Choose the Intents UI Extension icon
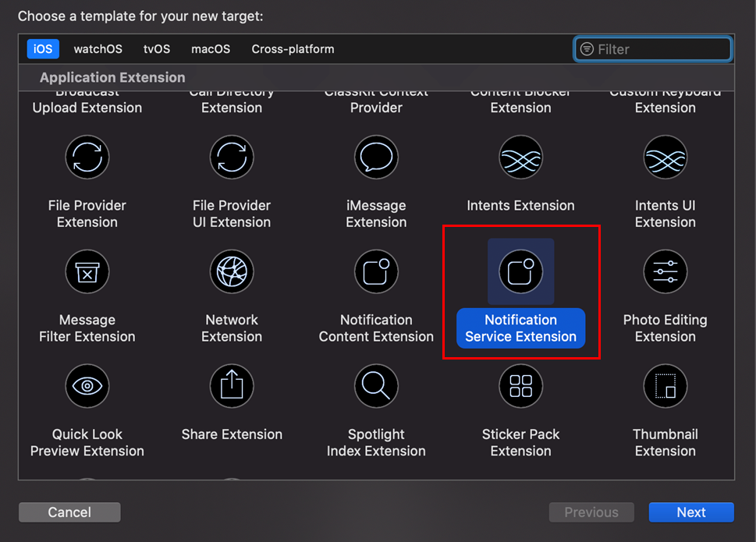The width and height of the screenshot is (756, 542). (x=665, y=158)
